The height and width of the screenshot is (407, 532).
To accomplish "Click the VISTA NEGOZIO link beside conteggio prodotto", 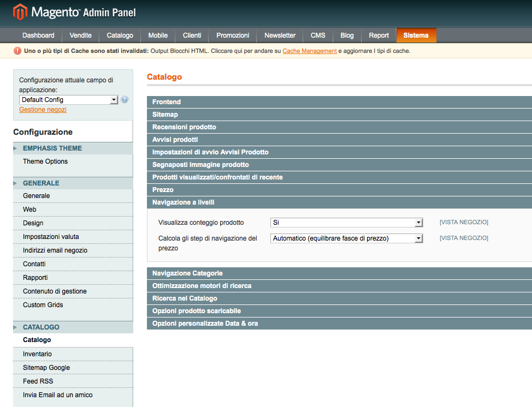I will click(463, 222).
